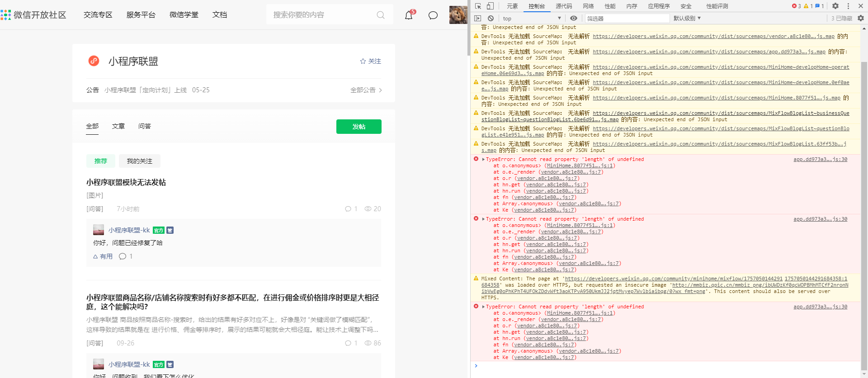Open the top JavaScript context dropdown
Image resolution: width=868 pixels, height=378 pixels.
(532, 18)
